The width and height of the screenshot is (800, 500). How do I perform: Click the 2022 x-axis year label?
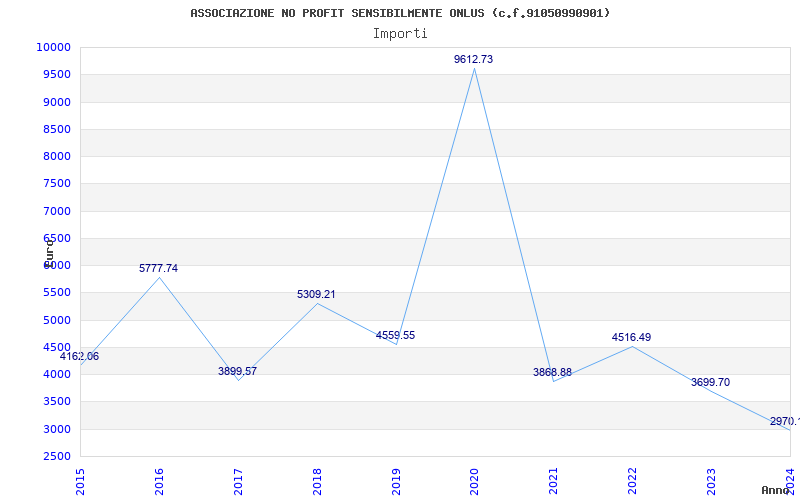633,482
